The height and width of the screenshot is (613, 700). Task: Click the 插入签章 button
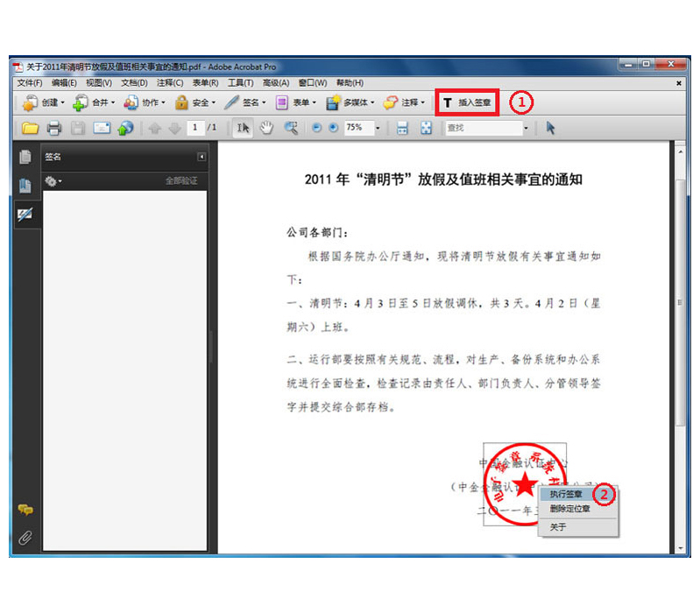[468, 102]
